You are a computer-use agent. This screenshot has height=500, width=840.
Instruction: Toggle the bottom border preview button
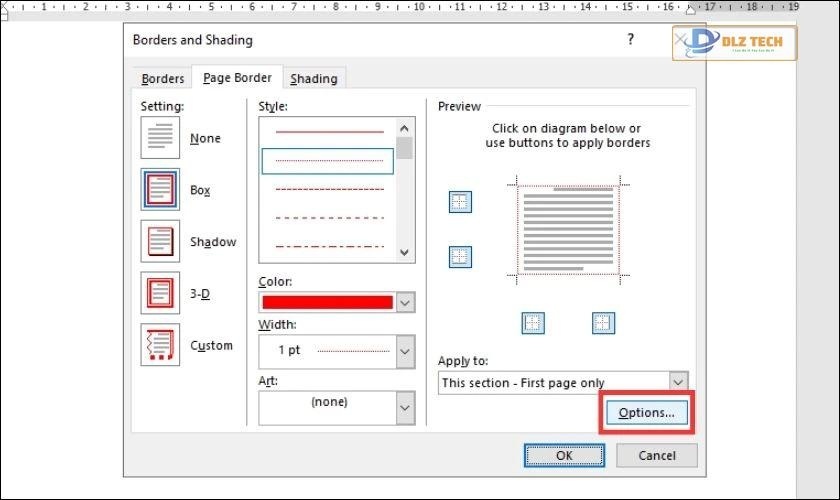tap(460, 257)
